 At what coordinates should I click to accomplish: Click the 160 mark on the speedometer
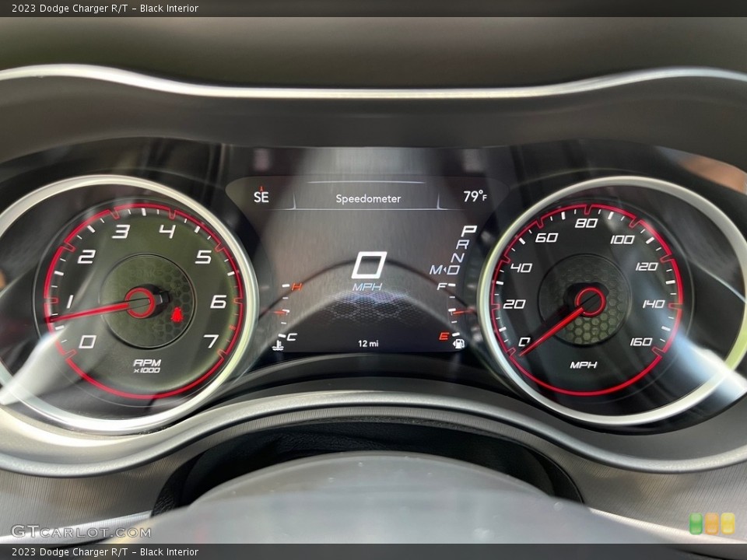pyautogui.click(x=641, y=341)
